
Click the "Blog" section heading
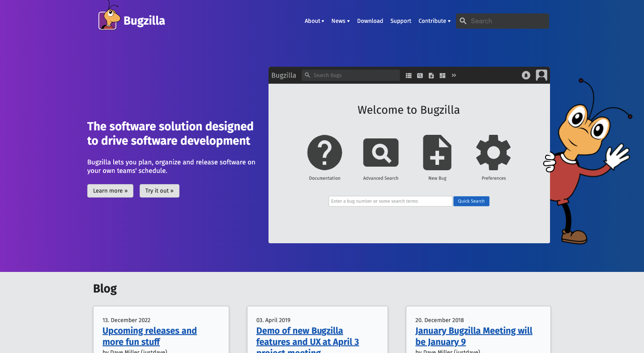coord(105,288)
